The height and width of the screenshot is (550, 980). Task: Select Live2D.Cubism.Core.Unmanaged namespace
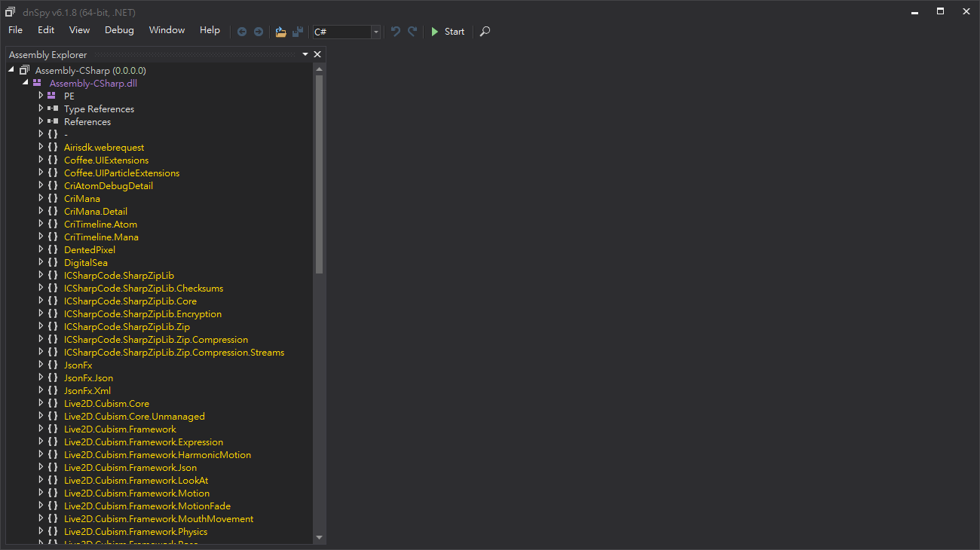pyautogui.click(x=134, y=416)
